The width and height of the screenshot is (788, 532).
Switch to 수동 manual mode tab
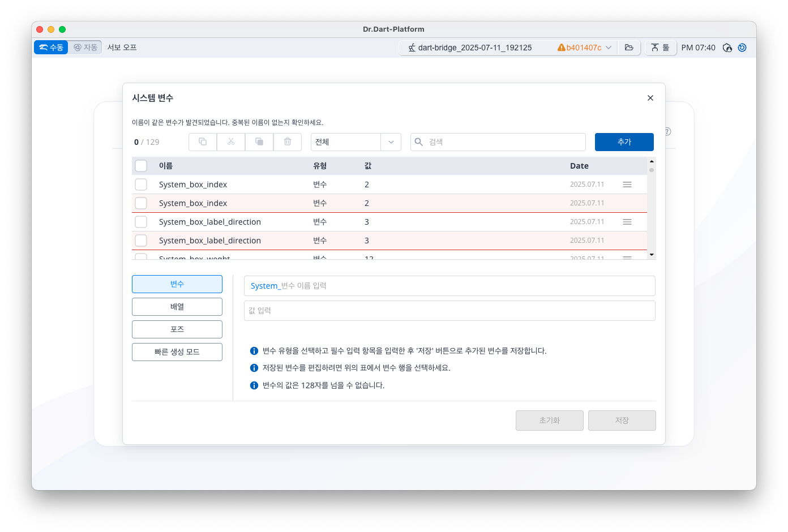pyautogui.click(x=51, y=48)
